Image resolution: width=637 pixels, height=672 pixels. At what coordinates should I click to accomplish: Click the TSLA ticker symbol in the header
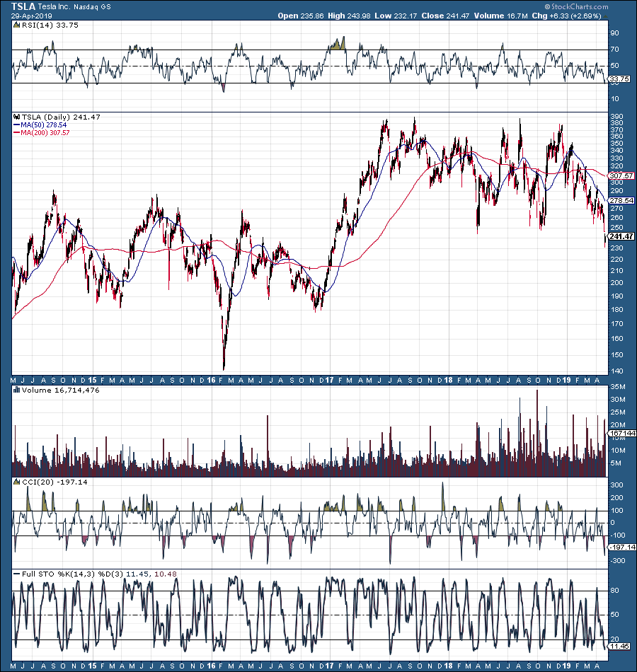pyautogui.click(x=23, y=6)
